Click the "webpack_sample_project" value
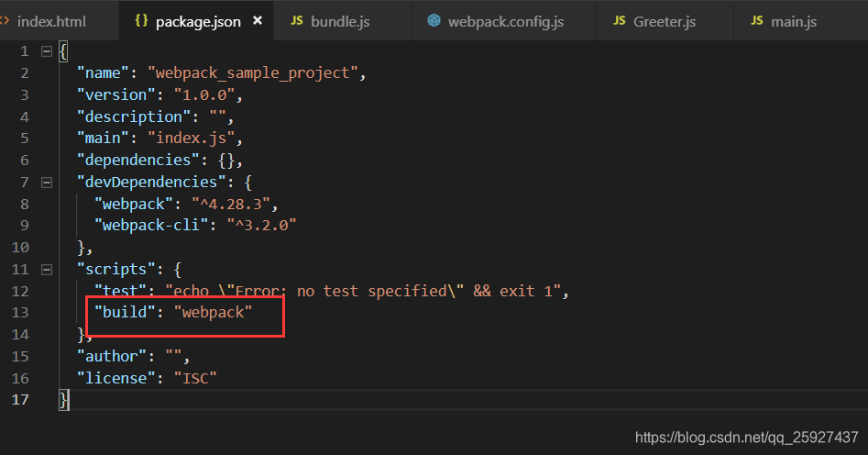The width and height of the screenshot is (868, 455). [252, 73]
